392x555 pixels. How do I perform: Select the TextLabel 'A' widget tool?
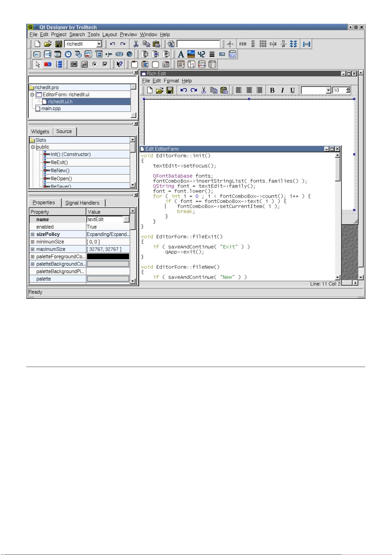181,54
